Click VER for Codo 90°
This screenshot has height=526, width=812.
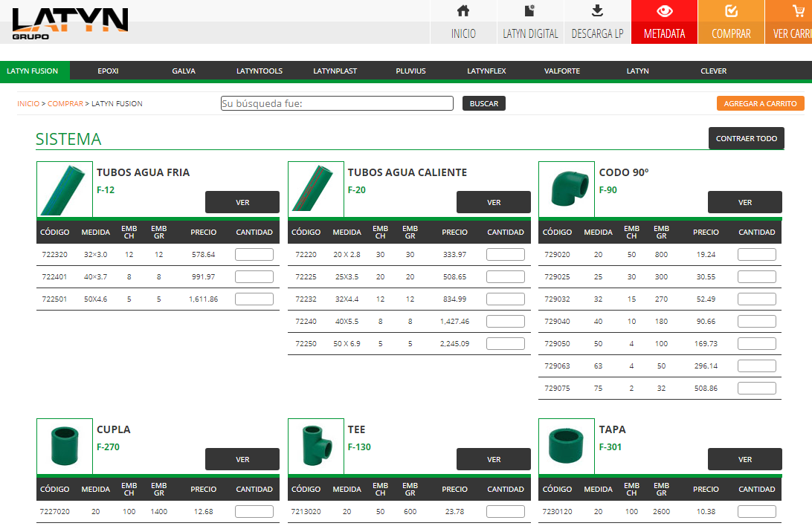tap(744, 202)
